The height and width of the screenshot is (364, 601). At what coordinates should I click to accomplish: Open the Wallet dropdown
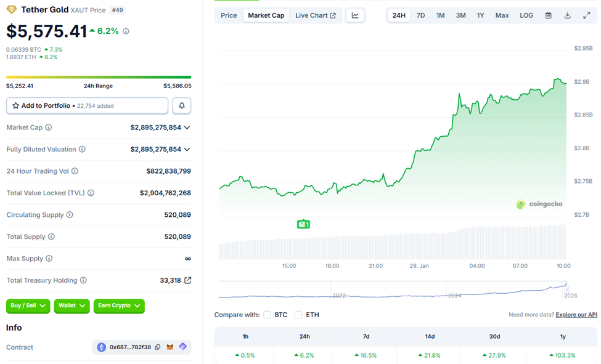tap(72, 306)
